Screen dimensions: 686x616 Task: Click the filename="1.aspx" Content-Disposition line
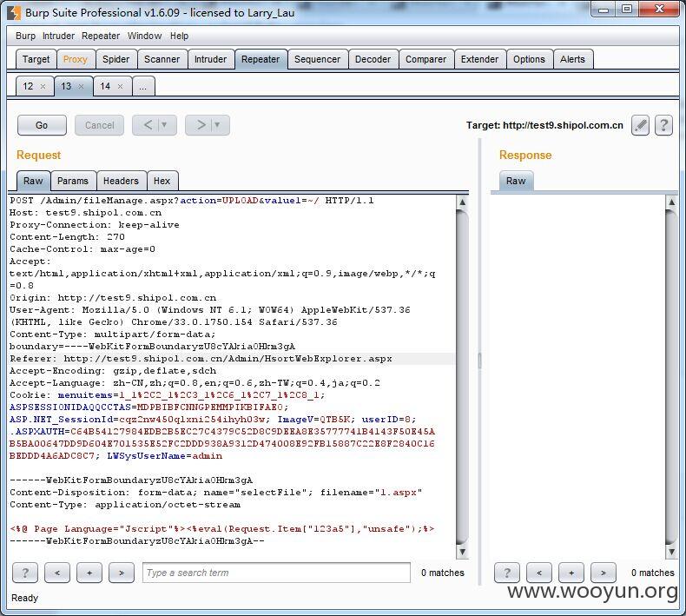point(215,493)
